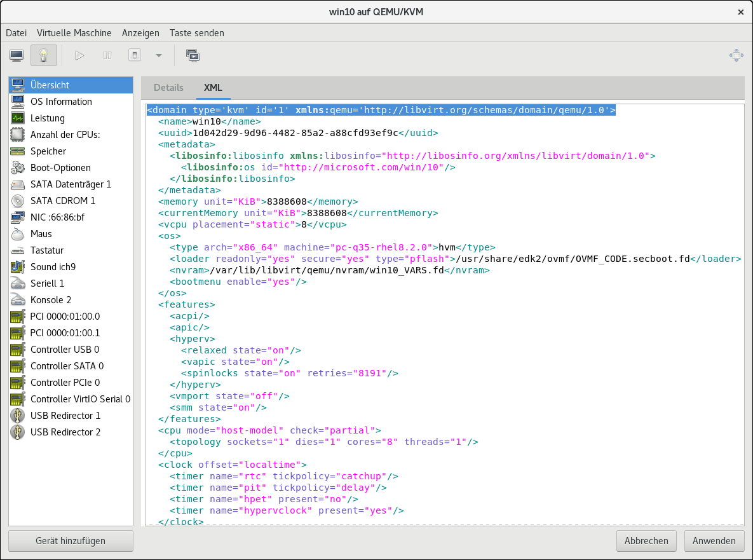Select Controller SATA 0 icon
Screen dimensions: 753x560
pos(18,366)
